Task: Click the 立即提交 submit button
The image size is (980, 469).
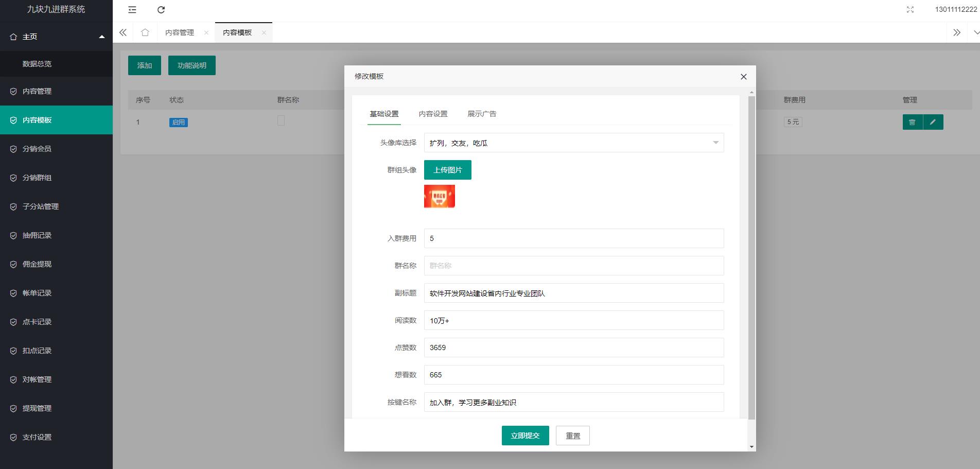Action: point(525,436)
